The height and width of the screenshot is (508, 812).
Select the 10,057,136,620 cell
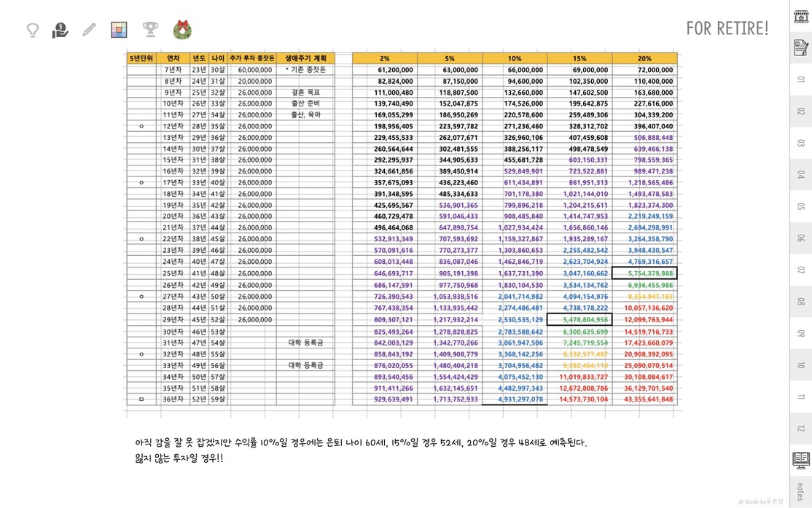click(645, 308)
